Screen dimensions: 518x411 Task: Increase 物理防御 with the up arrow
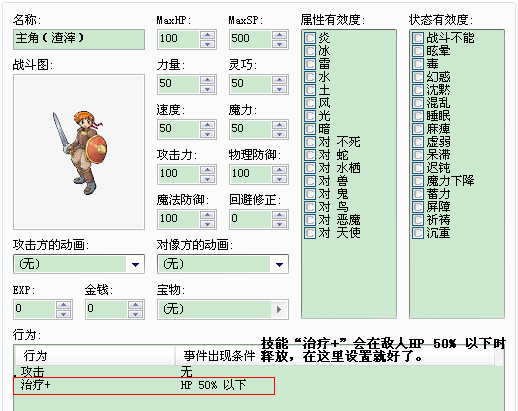click(279, 170)
